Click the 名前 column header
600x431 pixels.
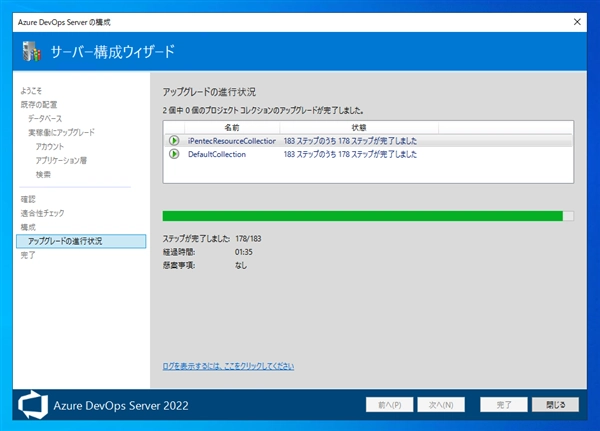pyautogui.click(x=232, y=127)
